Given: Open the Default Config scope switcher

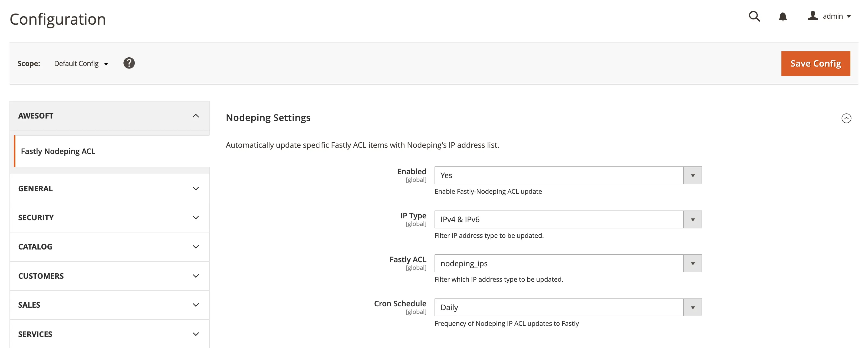Looking at the screenshot, I should [81, 64].
